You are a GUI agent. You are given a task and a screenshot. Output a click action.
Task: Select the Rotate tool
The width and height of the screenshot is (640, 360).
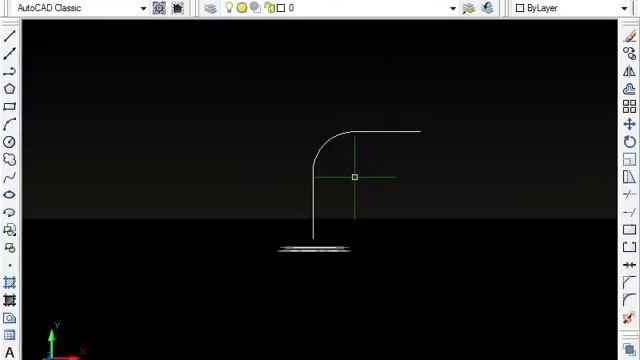(629, 142)
